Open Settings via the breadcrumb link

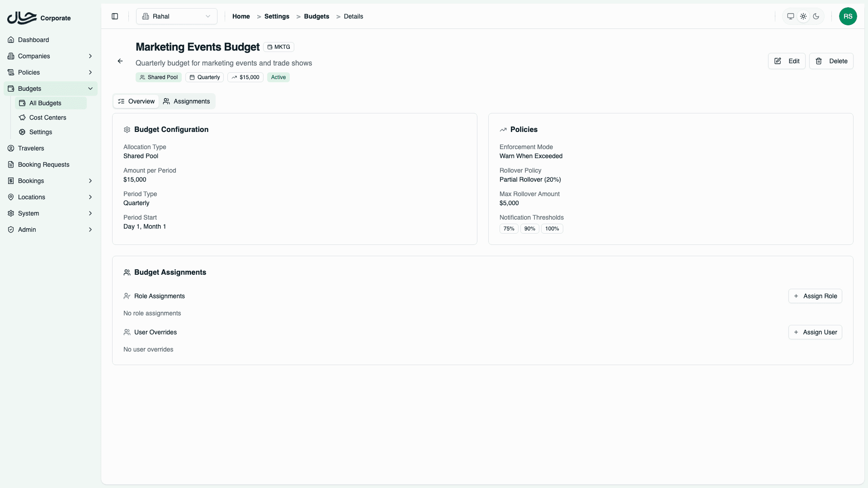pyautogui.click(x=277, y=16)
